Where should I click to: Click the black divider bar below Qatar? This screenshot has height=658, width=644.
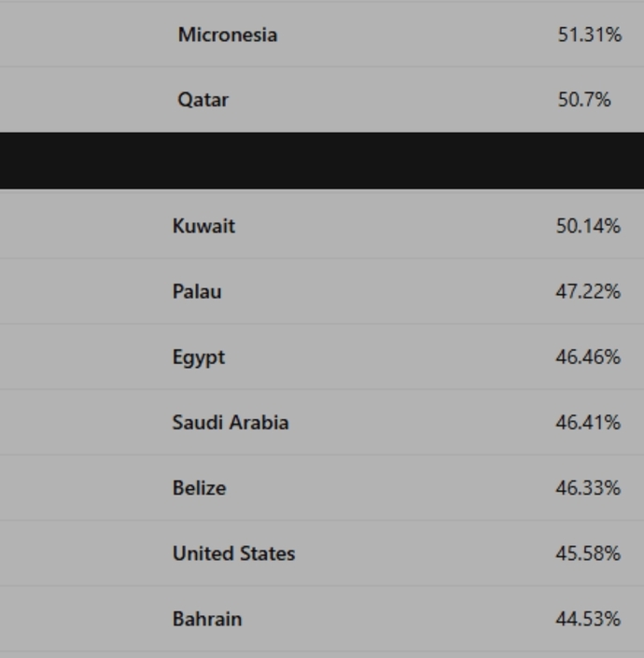(x=322, y=161)
